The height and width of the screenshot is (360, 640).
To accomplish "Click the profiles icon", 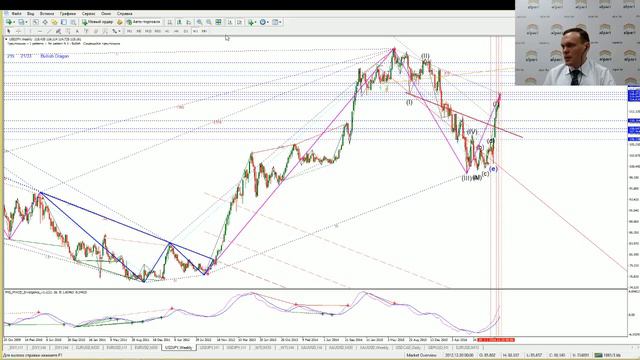I will point(21,22).
